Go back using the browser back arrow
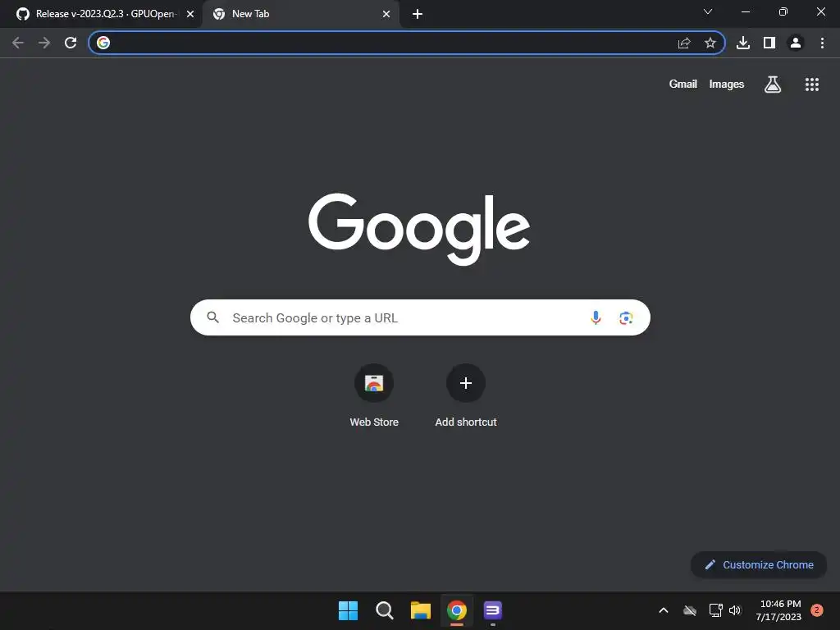 18,43
